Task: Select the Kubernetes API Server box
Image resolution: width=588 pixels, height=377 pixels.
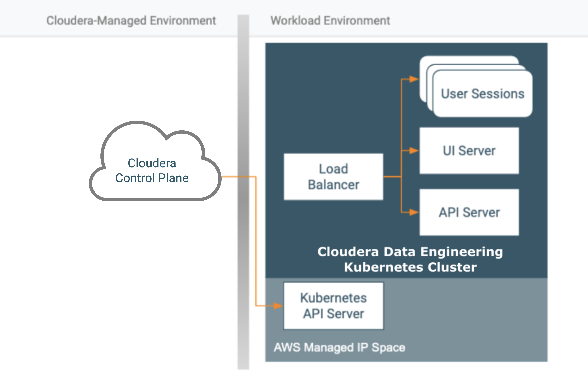Action: click(x=333, y=306)
